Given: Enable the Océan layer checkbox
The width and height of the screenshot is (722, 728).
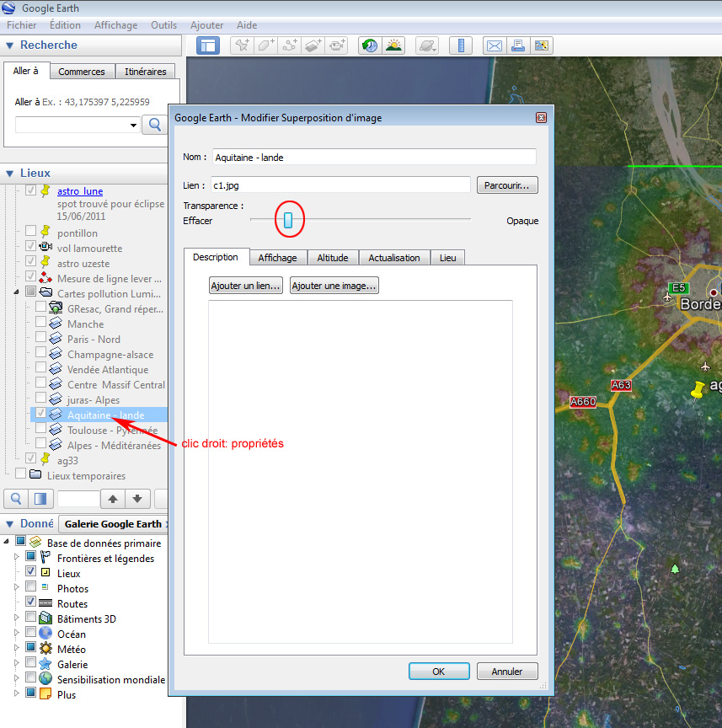Looking at the screenshot, I should pos(30,632).
